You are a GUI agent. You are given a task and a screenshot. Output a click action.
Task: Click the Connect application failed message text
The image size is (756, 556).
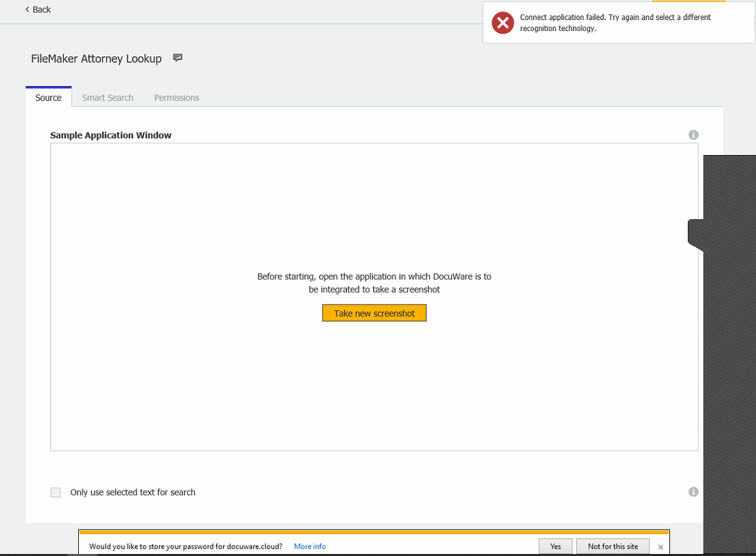point(614,23)
